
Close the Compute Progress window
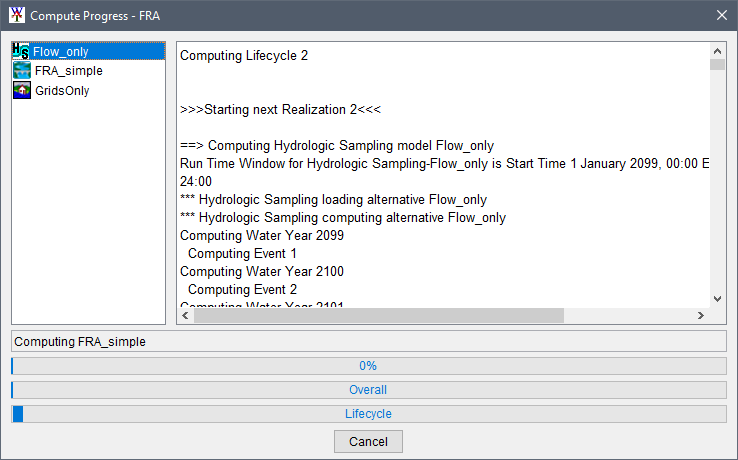722,16
